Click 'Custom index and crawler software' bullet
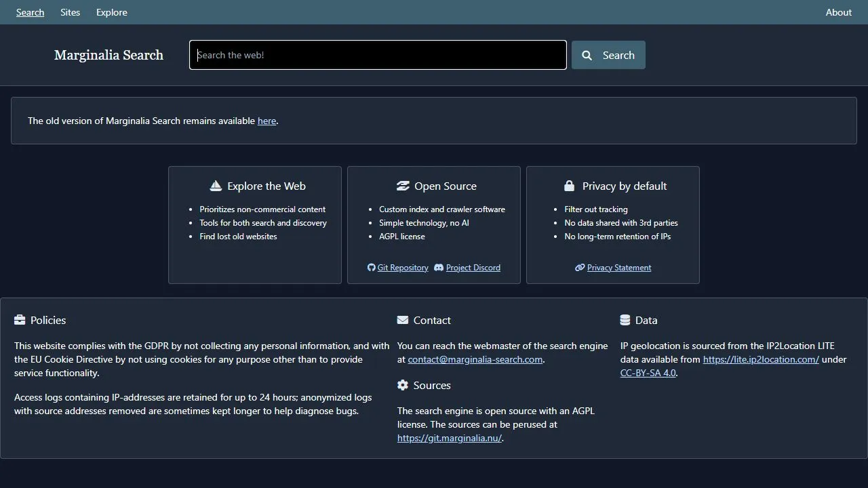This screenshot has width=868, height=488. [442, 209]
